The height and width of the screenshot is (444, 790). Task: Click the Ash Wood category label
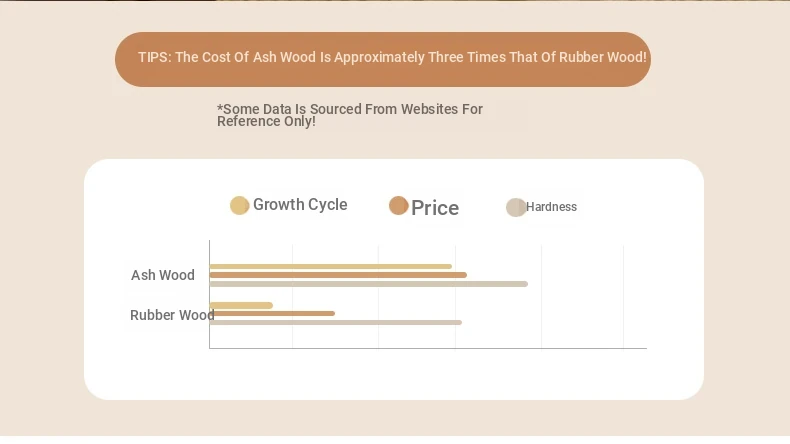(163, 275)
